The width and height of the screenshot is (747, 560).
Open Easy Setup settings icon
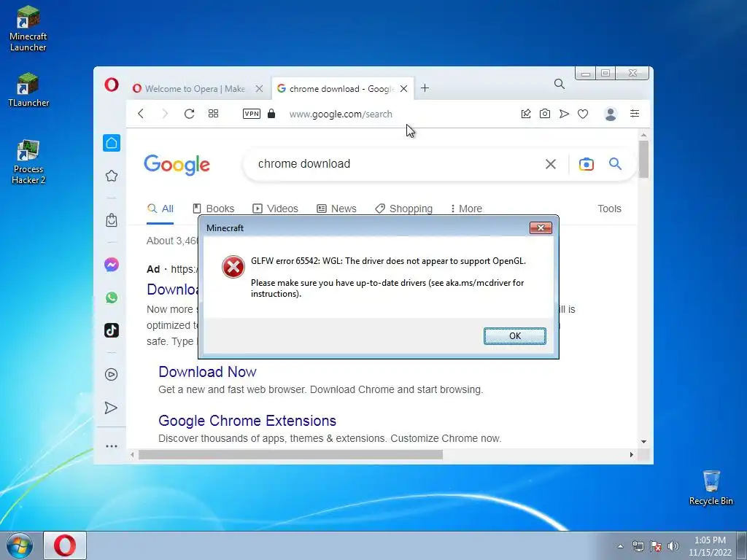635,113
